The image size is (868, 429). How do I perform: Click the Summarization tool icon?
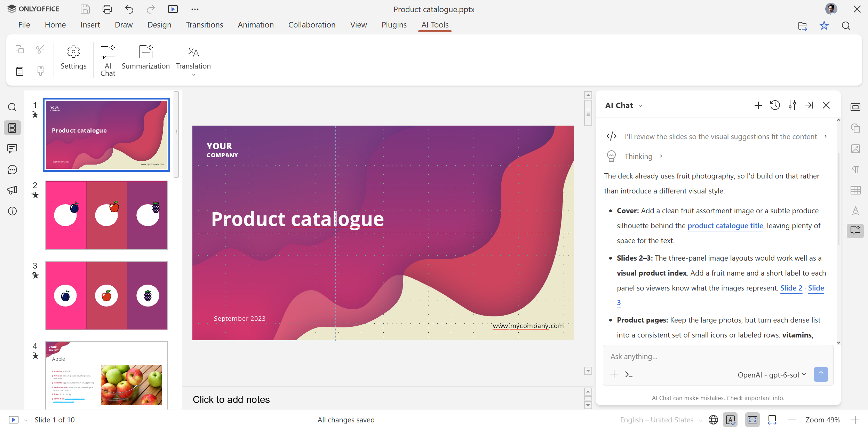point(145,52)
